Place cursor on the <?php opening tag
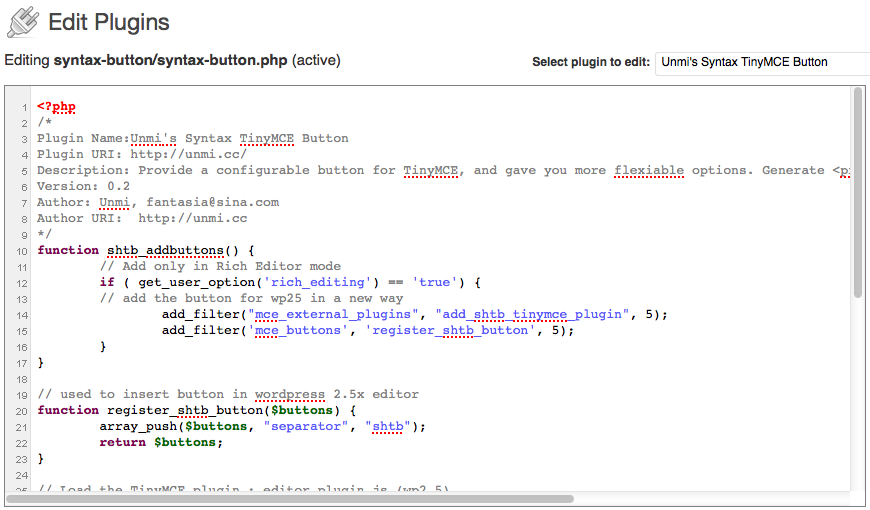The width and height of the screenshot is (870, 510). (x=56, y=106)
